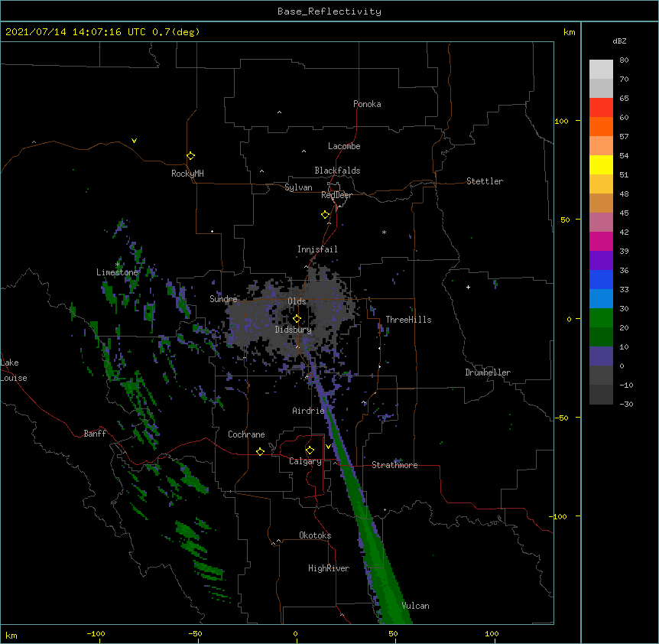The image size is (659, 644).
Task: Pick the light grey 80–70 dBZ swatch
Action: (x=601, y=69)
